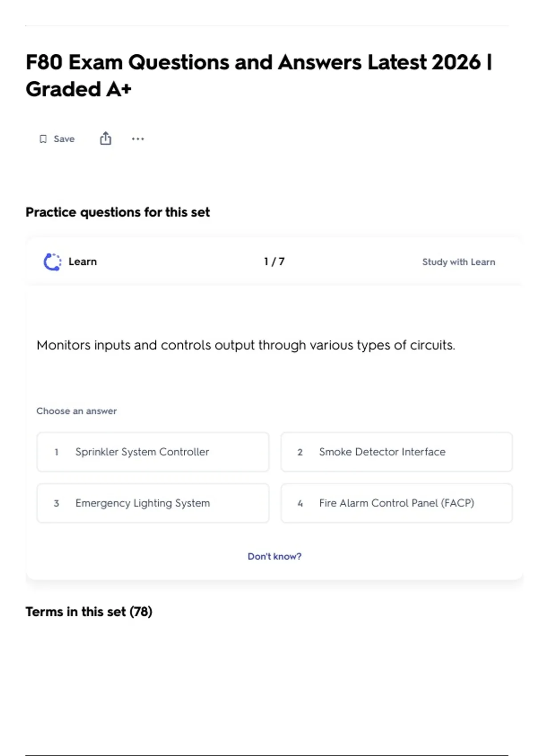Click the "Save" text label
This screenshot has width=534, height=756.
point(64,139)
